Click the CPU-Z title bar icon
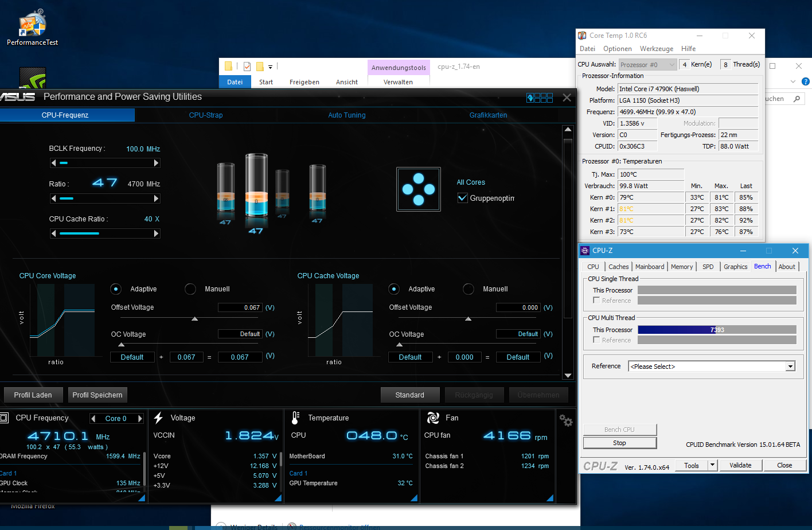Viewport: 812px width, 530px height. click(x=585, y=251)
